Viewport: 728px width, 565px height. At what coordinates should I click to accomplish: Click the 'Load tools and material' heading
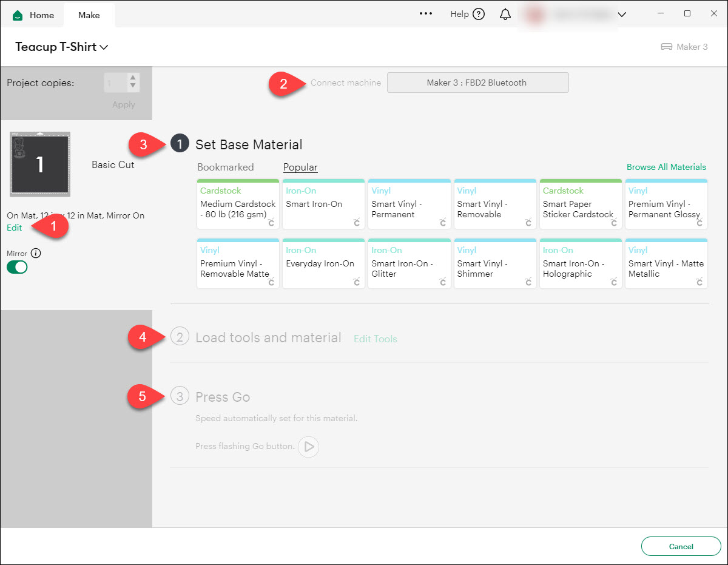point(268,337)
